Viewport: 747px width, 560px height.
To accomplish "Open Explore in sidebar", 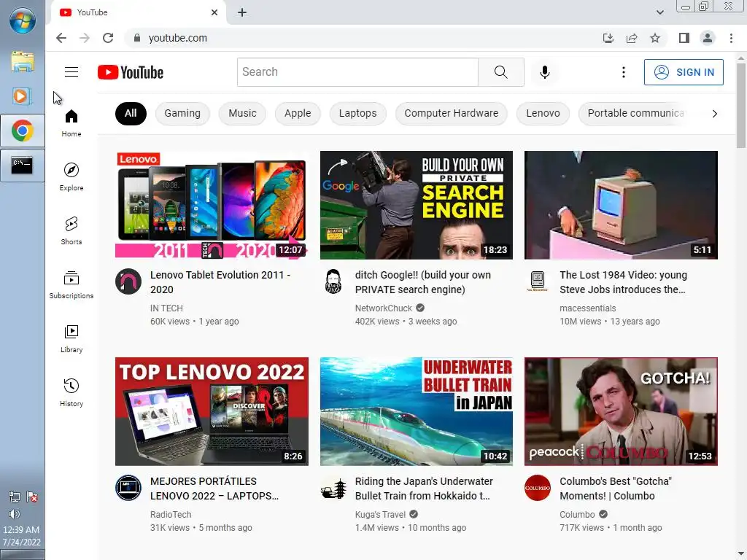I will tap(71, 177).
